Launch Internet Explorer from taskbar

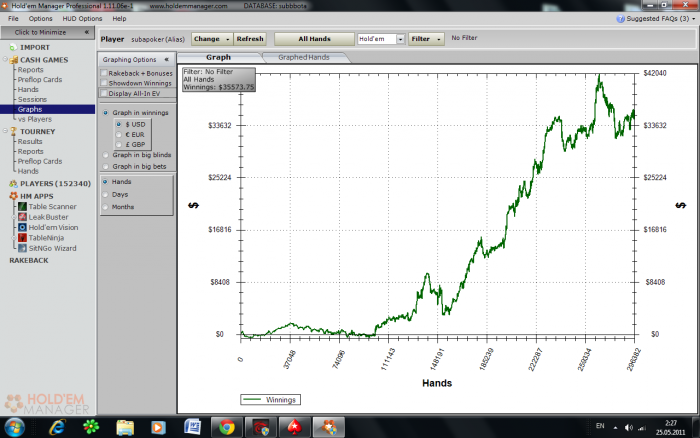(x=57, y=427)
